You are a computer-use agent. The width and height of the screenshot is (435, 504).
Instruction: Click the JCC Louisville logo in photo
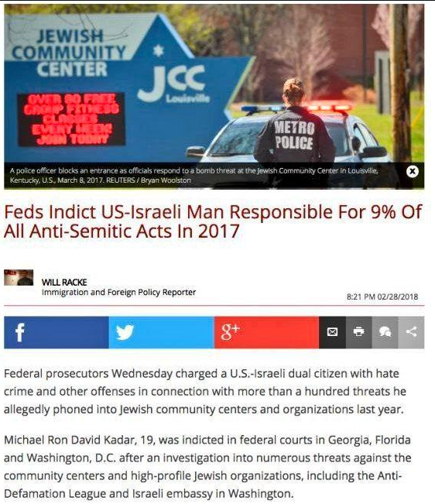173,84
